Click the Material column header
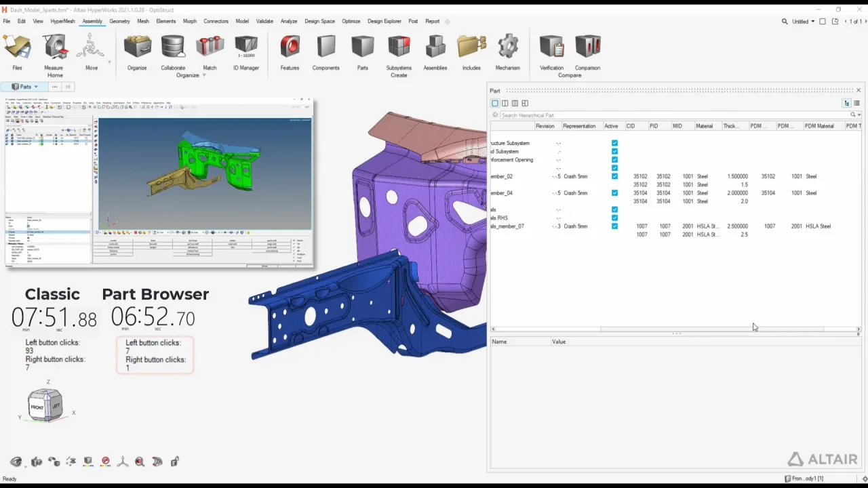868x488 pixels. (704, 126)
